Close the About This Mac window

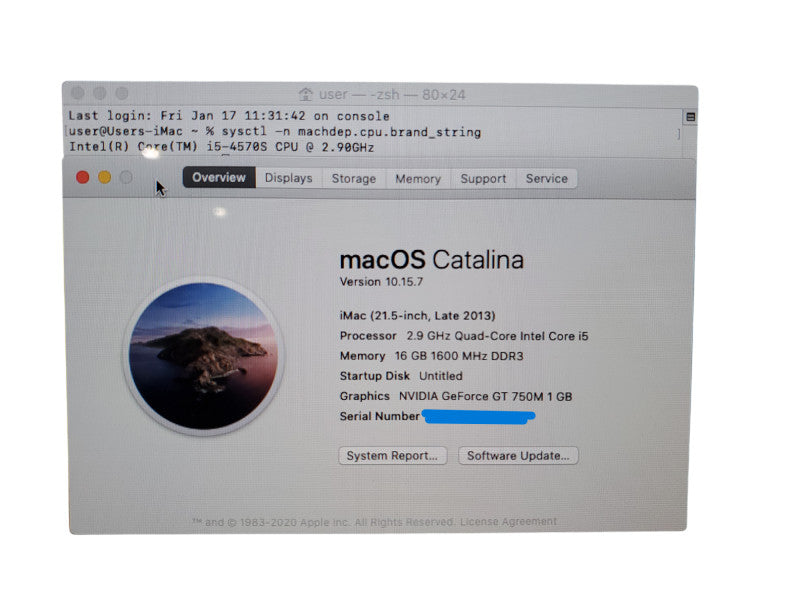(x=83, y=177)
